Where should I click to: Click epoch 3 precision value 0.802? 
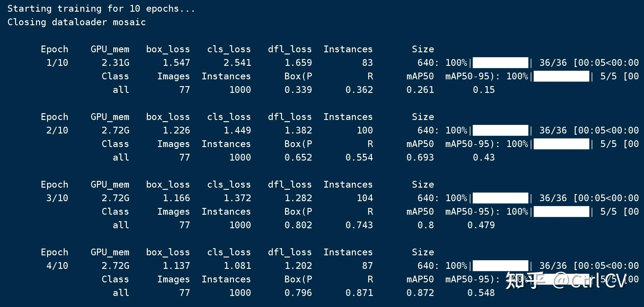click(298, 225)
